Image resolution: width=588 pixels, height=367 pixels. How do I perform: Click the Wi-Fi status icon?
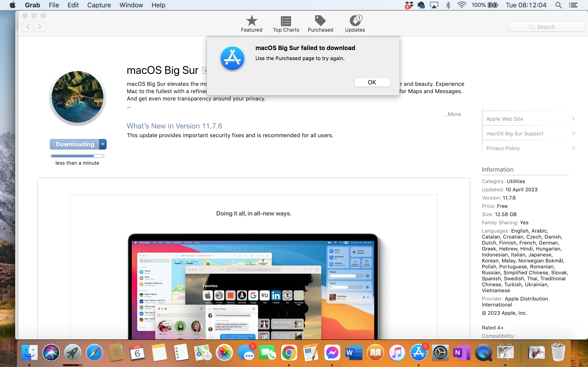coord(461,5)
